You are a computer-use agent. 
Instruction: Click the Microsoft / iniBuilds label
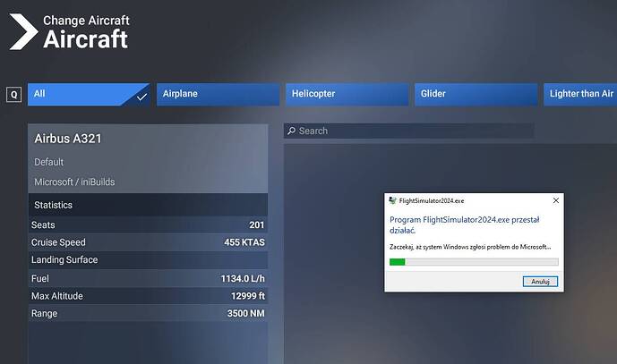[74, 182]
